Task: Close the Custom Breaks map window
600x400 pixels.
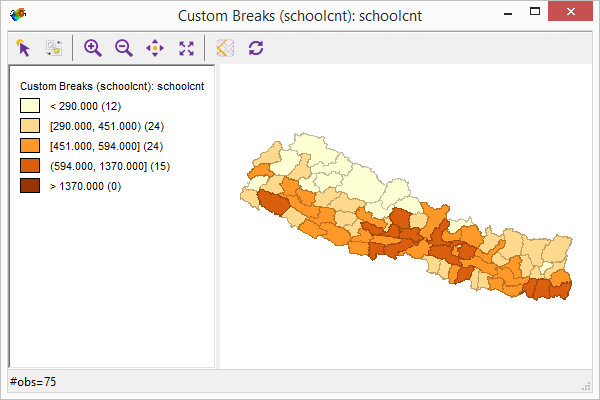Action: (x=571, y=11)
